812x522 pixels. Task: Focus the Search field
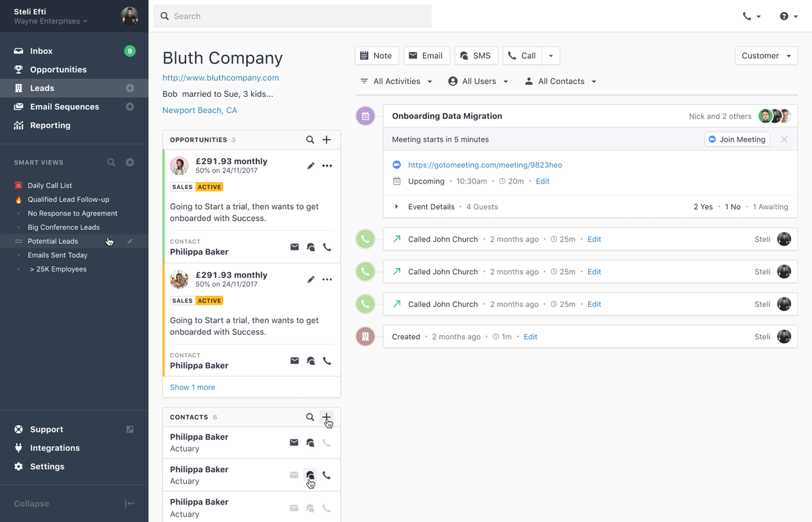coord(292,16)
